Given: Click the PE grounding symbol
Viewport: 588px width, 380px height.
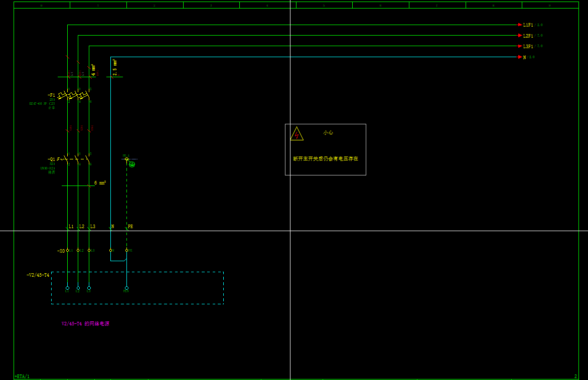Looking at the screenshot, I should (131, 164).
